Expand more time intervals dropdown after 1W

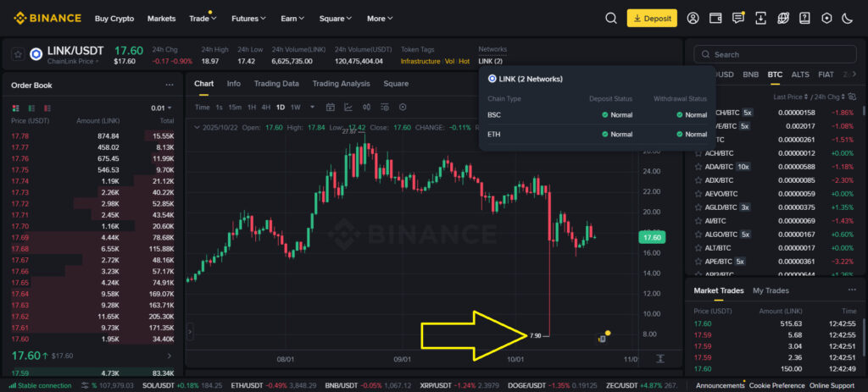(x=312, y=108)
